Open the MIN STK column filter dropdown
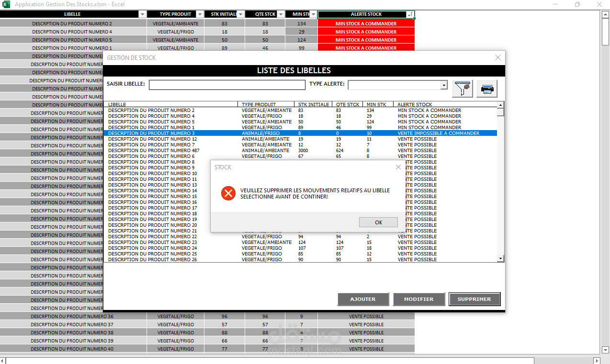The width and height of the screenshot is (610, 364). [x=313, y=14]
